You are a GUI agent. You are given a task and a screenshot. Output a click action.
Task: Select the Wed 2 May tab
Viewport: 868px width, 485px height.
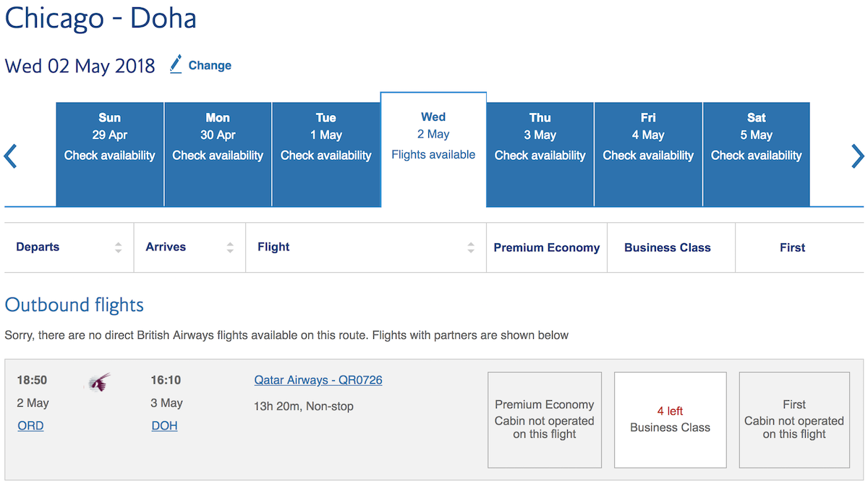433,150
